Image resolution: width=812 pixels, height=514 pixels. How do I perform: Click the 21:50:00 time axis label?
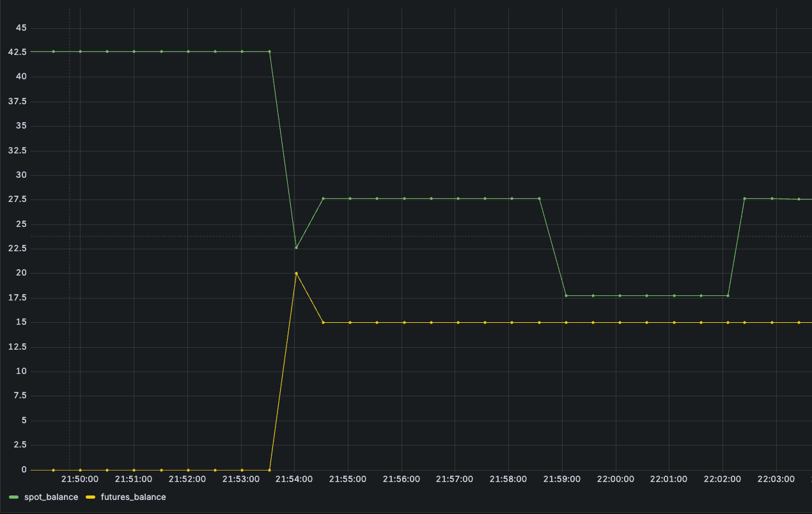tap(80, 479)
